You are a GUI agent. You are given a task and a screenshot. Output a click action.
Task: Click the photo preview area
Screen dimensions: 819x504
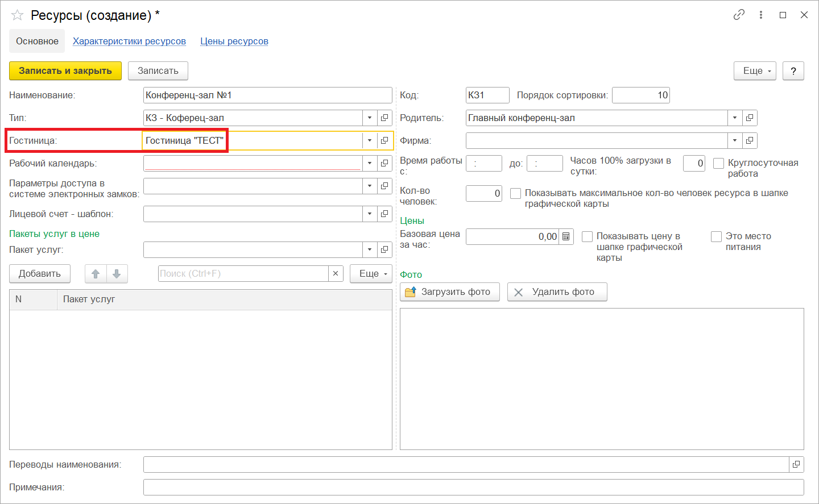pyautogui.click(x=602, y=379)
